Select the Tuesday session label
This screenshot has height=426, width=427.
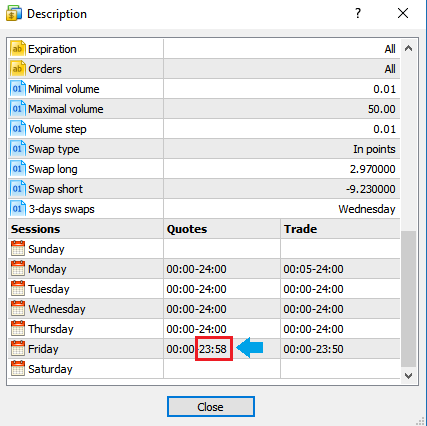[x=49, y=289]
